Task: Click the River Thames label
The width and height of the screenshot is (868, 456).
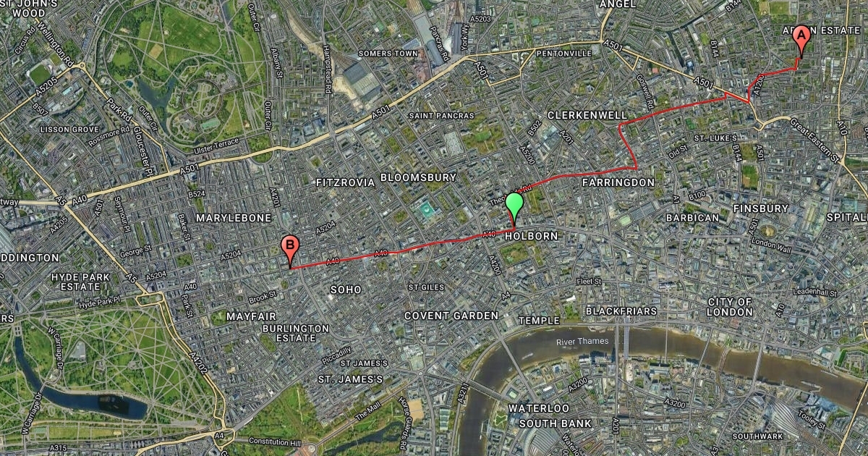Action: (x=583, y=342)
